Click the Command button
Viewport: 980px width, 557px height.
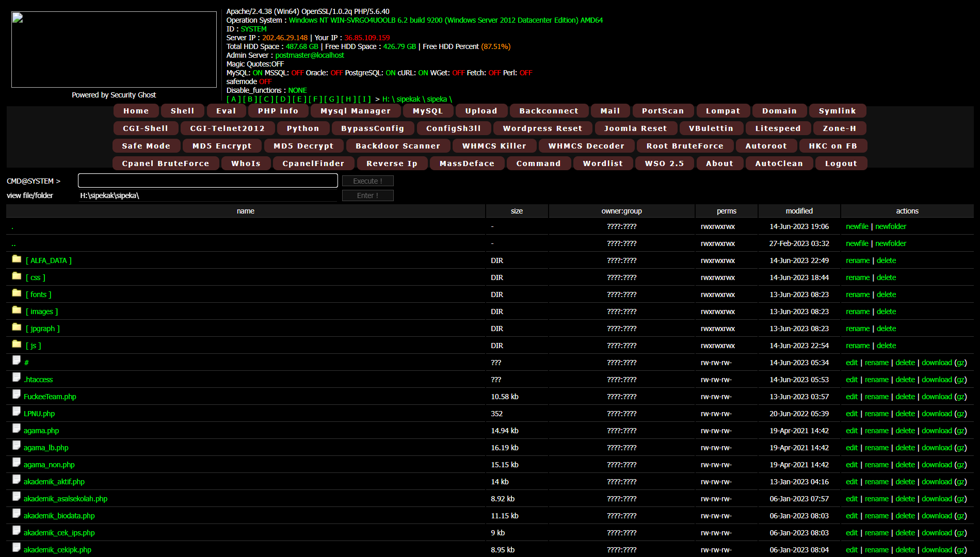pos(538,163)
